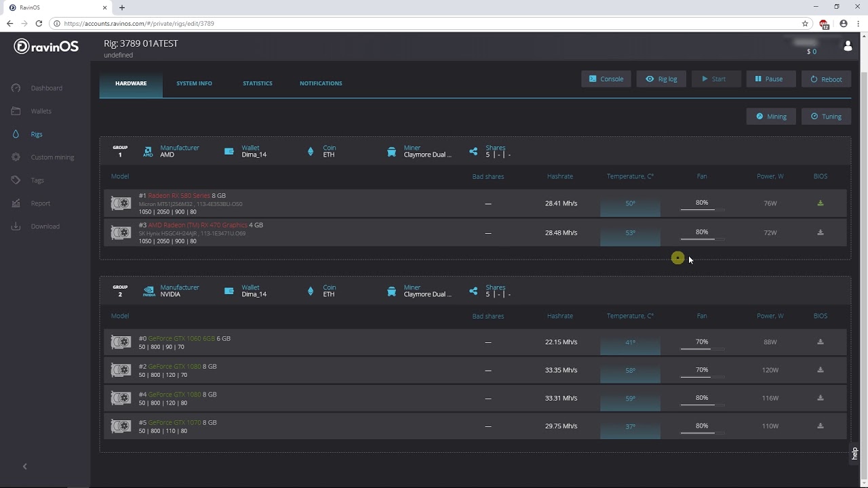
Task: Click Group 2 shares icon
Action: 473,291
